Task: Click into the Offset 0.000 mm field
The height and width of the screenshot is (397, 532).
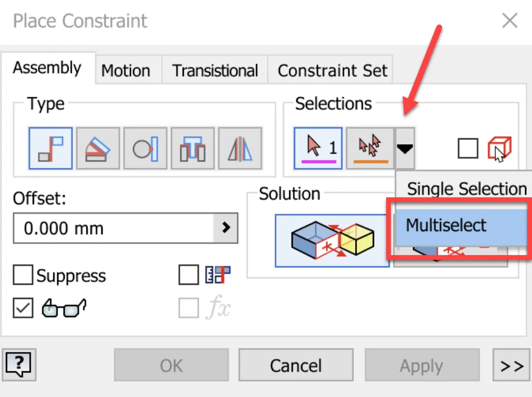Action: click(113, 228)
